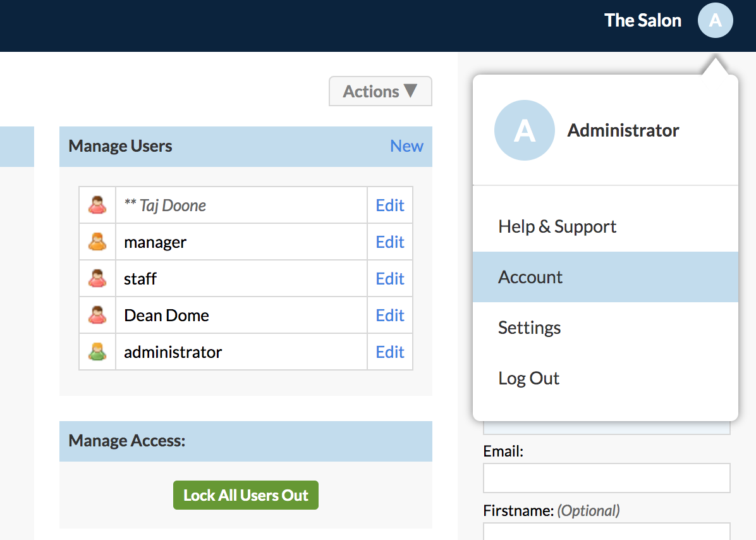Click the round A avatar in header
Viewport: 756px width, 540px height.
[716, 20]
